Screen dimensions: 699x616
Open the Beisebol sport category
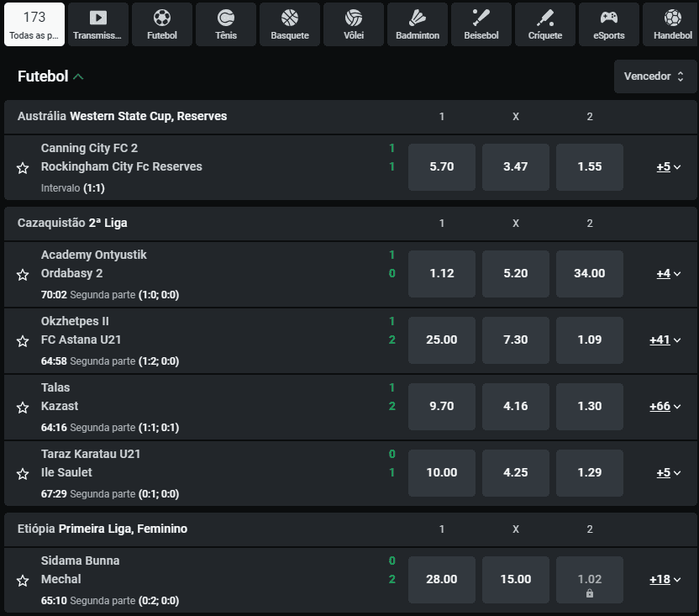click(x=481, y=24)
